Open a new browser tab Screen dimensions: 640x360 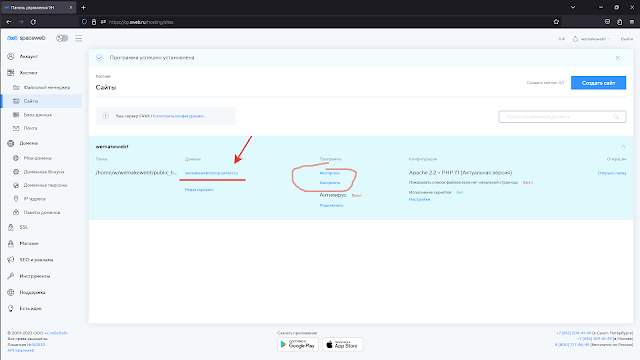tap(83, 7)
